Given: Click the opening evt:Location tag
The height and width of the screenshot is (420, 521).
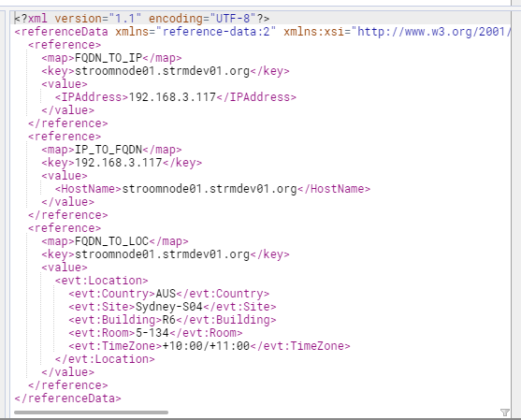Looking at the screenshot, I should tap(102, 281).
